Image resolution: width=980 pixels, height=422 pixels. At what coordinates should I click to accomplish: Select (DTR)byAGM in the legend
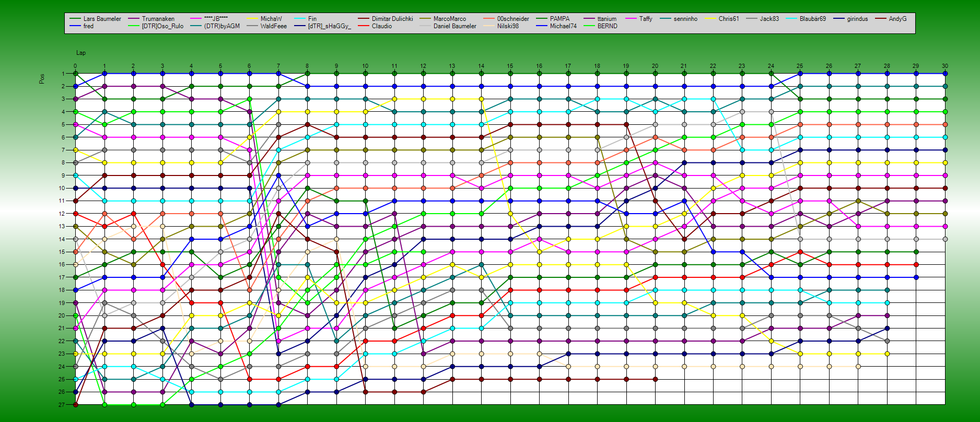click(221, 26)
